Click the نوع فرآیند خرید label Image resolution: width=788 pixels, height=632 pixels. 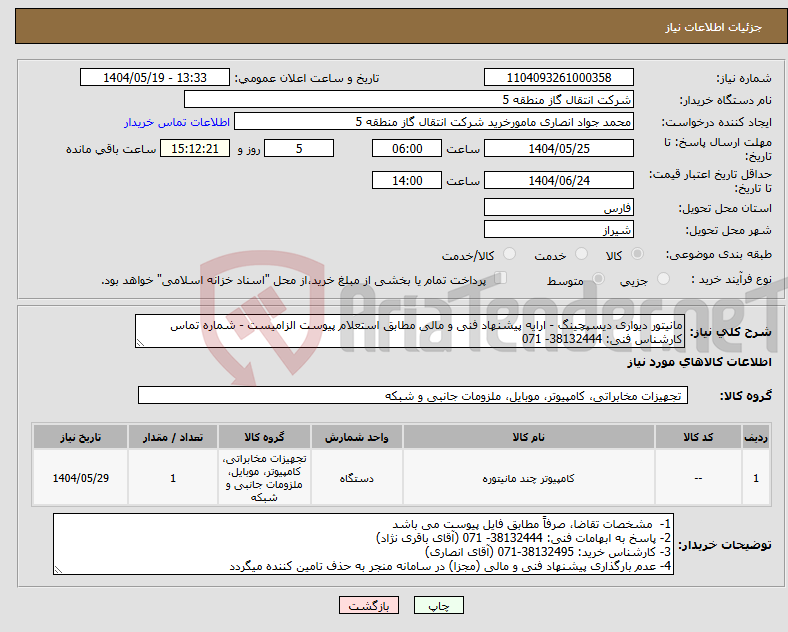(x=732, y=279)
